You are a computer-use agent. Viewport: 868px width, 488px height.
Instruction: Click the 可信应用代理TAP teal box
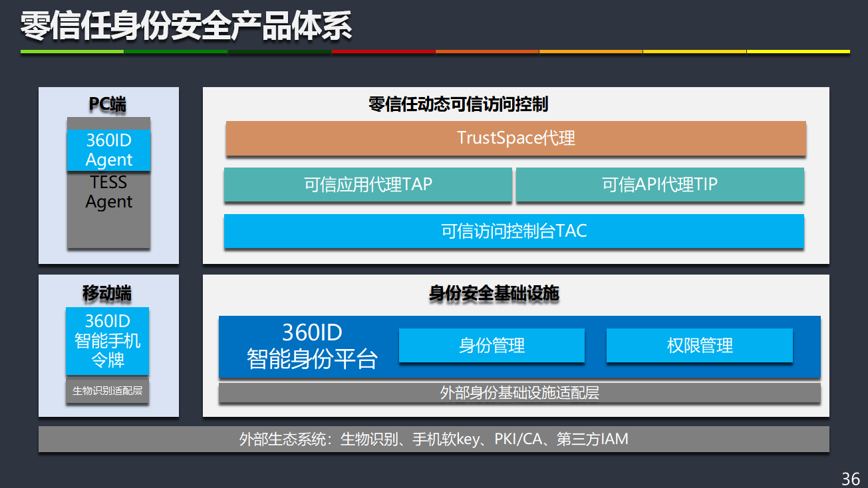pos(368,184)
